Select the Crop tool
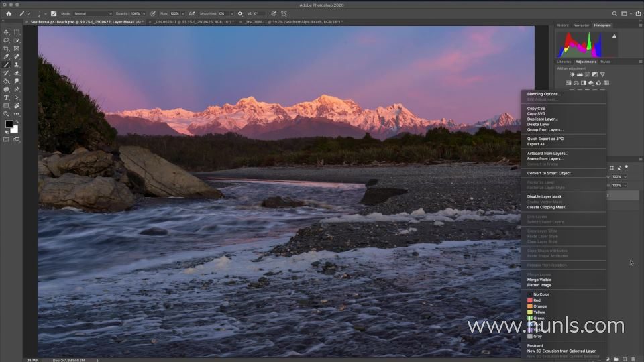 point(6,48)
